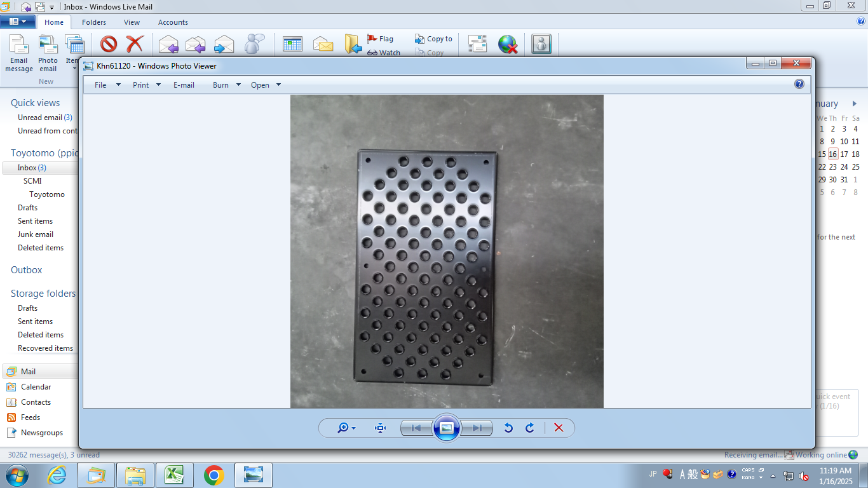Image resolution: width=868 pixels, height=488 pixels.
Task: Open the Live Mail application menu button
Action: 18,22
